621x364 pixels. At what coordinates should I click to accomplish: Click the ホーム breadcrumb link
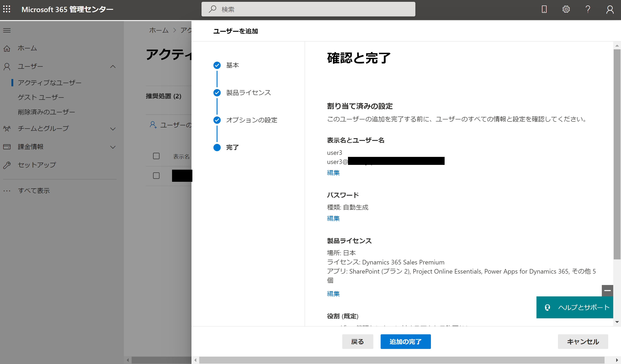(x=159, y=30)
